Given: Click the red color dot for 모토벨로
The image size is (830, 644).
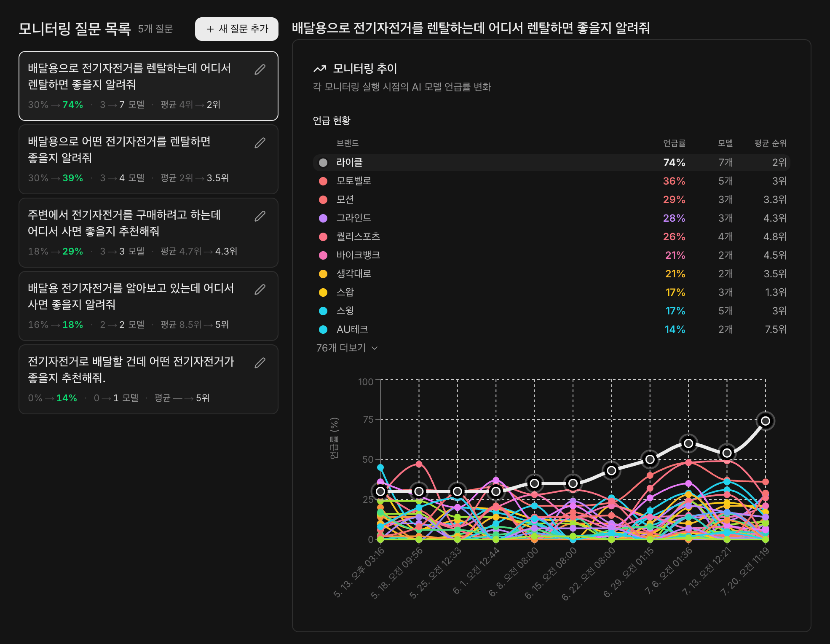Looking at the screenshot, I should click(323, 181).
